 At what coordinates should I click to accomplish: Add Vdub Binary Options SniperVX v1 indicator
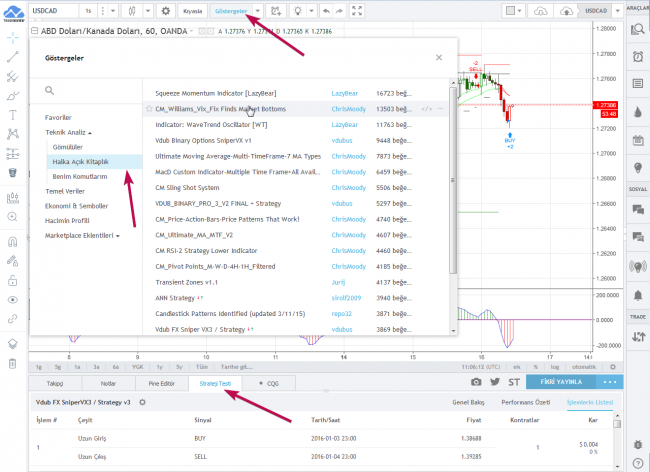point(203,140)
